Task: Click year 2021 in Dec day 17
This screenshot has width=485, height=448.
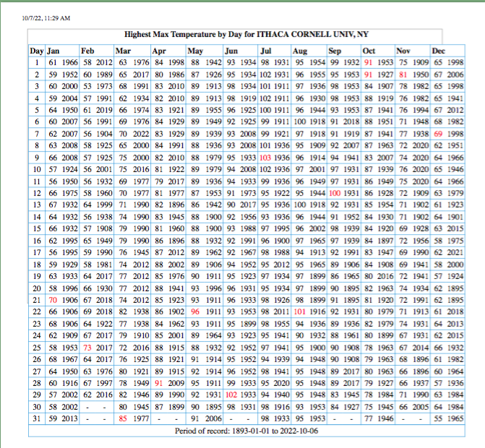Action: click(x=455, y=253)
